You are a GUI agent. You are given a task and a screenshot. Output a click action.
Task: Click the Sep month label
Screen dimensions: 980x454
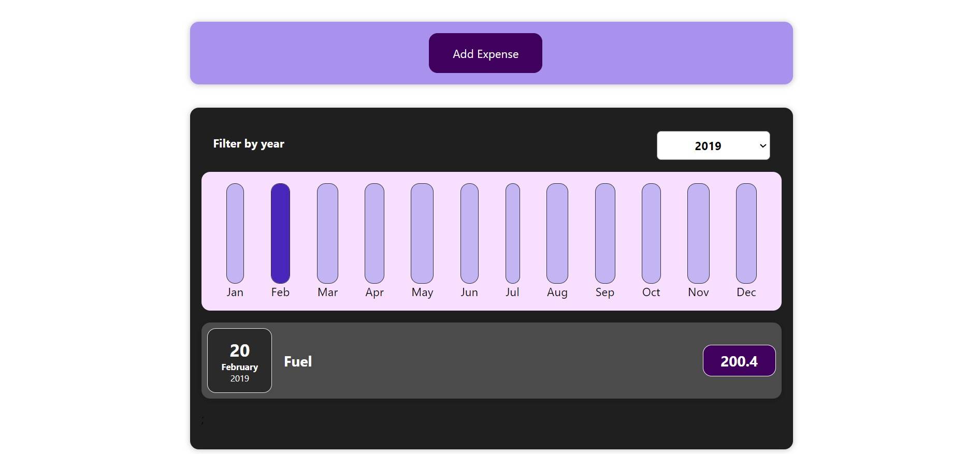[605, 292]
